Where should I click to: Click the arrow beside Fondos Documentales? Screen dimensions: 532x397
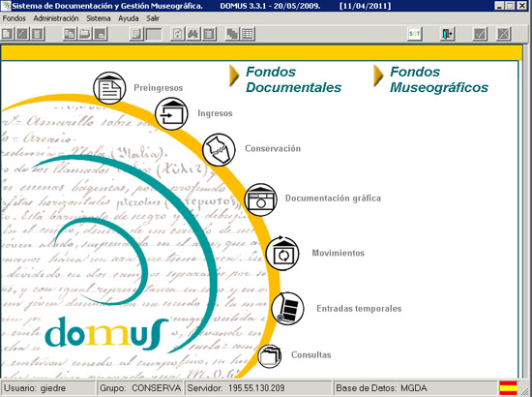pos(234,76)
